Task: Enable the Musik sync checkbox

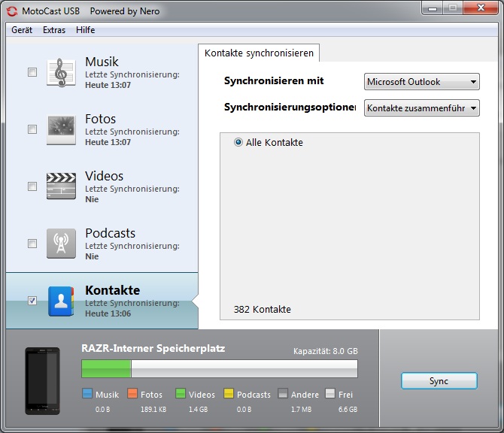Action: [32, 72]
